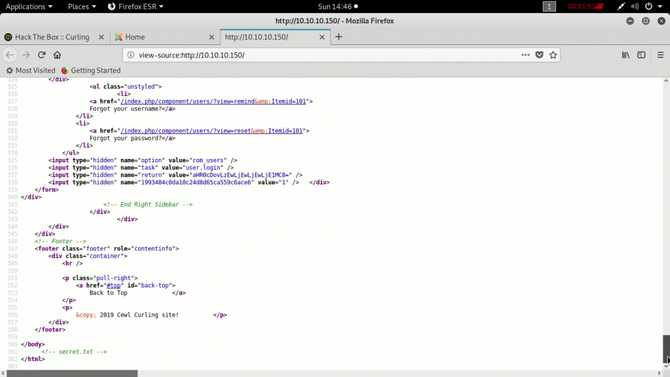The height and width of the screenshot is (377, 670).
Task: Open Getting Started bookmark
Action: click(x=91, y=71)
